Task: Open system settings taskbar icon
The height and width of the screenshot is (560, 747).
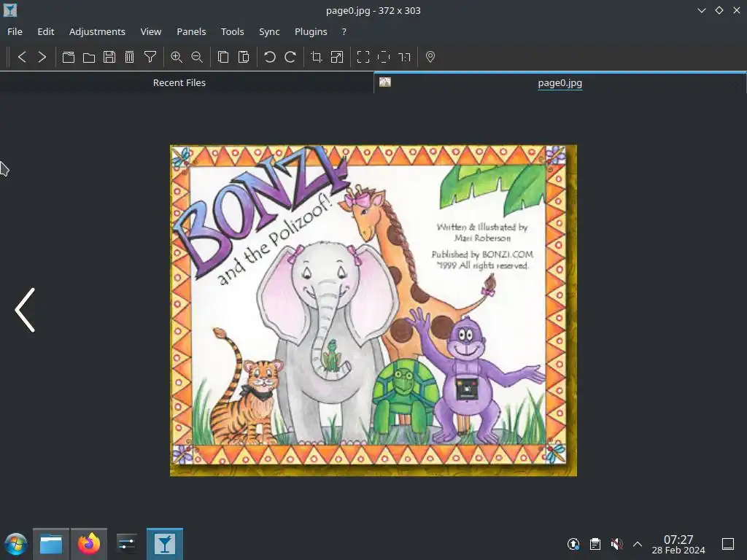Action: 127,544
